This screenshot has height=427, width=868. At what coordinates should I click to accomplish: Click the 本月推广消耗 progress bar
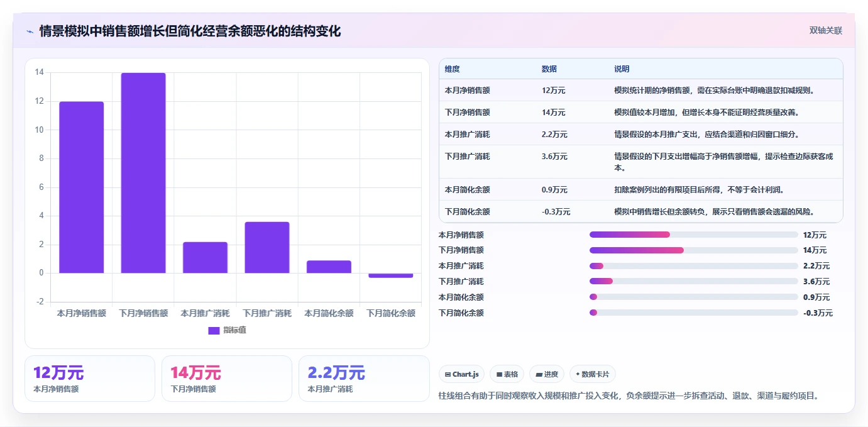(694, 266)
